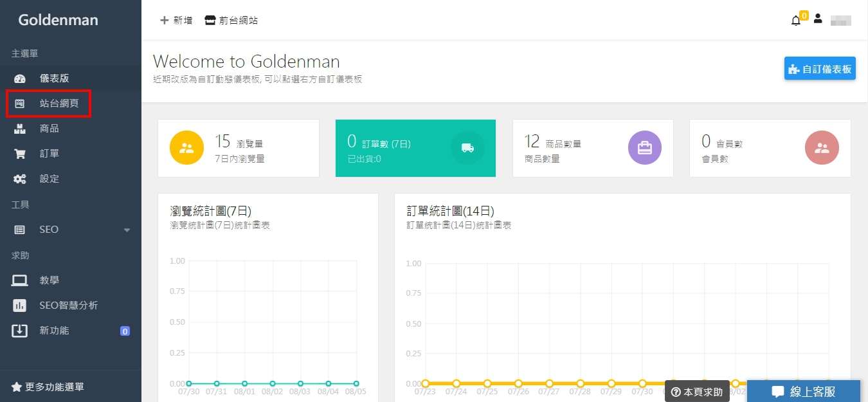Open the SEO sidebar item
This screenshot has height=402, width=868.
tap(71, 230)
